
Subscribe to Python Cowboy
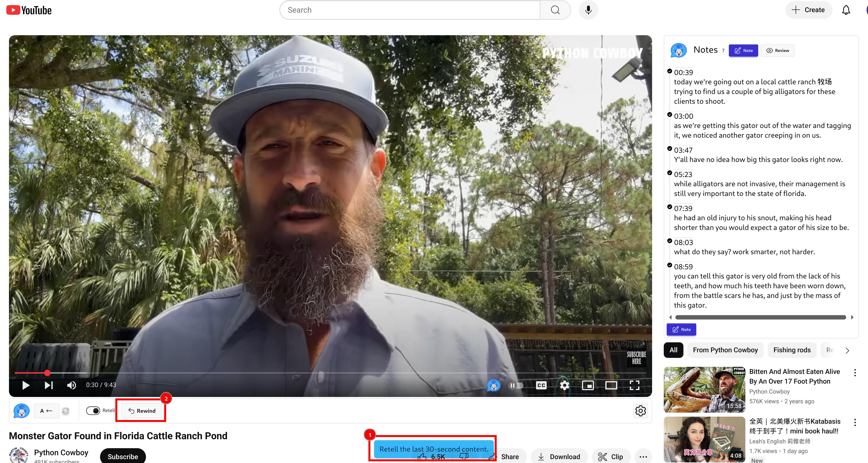click(123, 456)
